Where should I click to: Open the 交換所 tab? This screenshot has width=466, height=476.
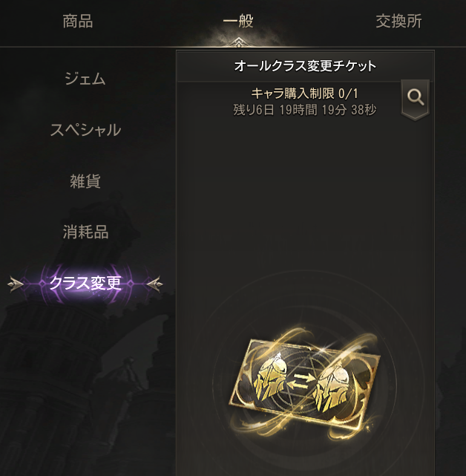(x=398, y=22)
